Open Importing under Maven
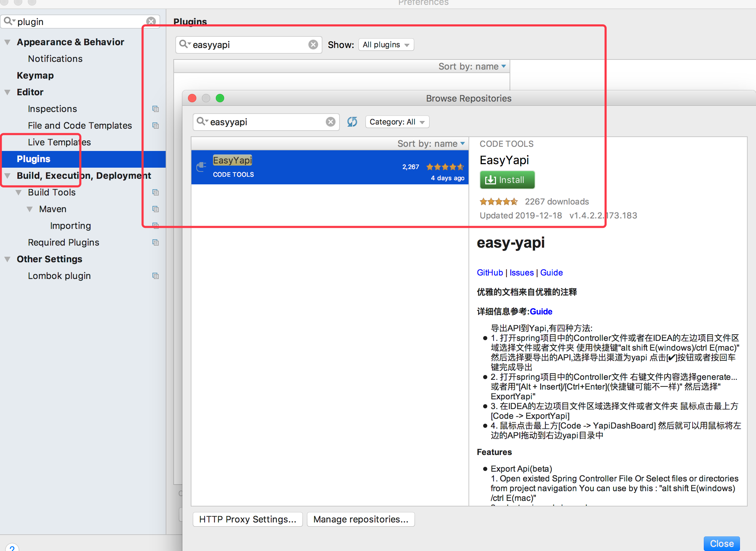 (x=70, y=226)
